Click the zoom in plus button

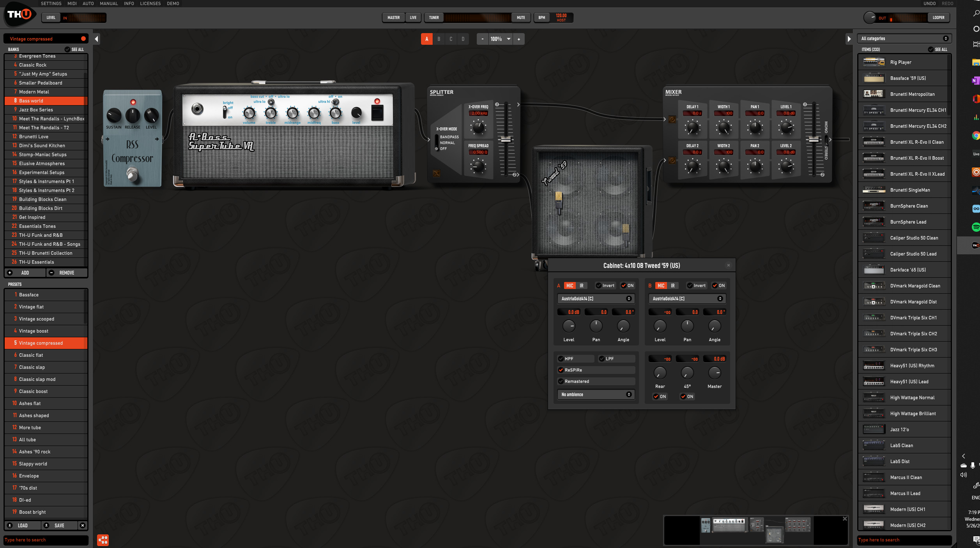point(518,39)
